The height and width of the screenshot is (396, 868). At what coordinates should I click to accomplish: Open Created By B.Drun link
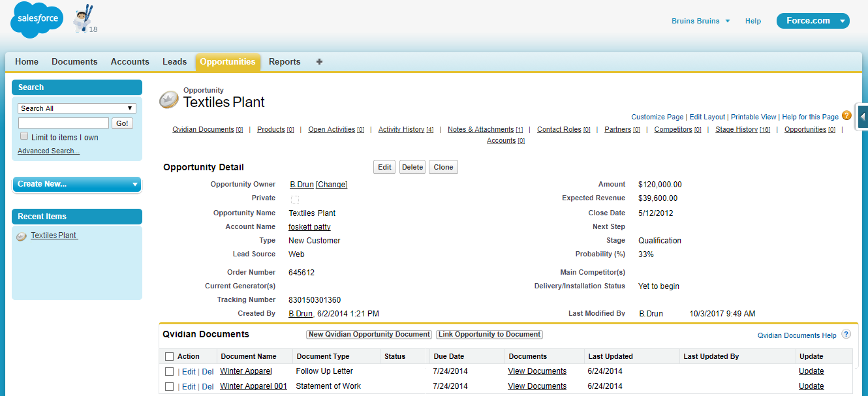point(300,314)
